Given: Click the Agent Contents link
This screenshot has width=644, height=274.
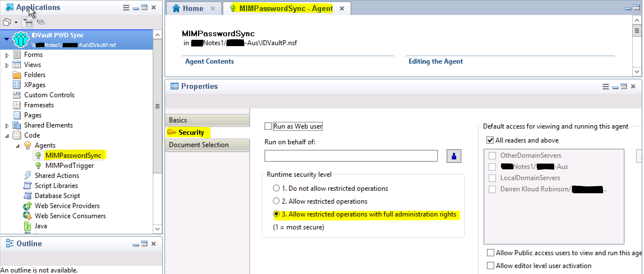Looking at the screenshot, I should point(209,61).
